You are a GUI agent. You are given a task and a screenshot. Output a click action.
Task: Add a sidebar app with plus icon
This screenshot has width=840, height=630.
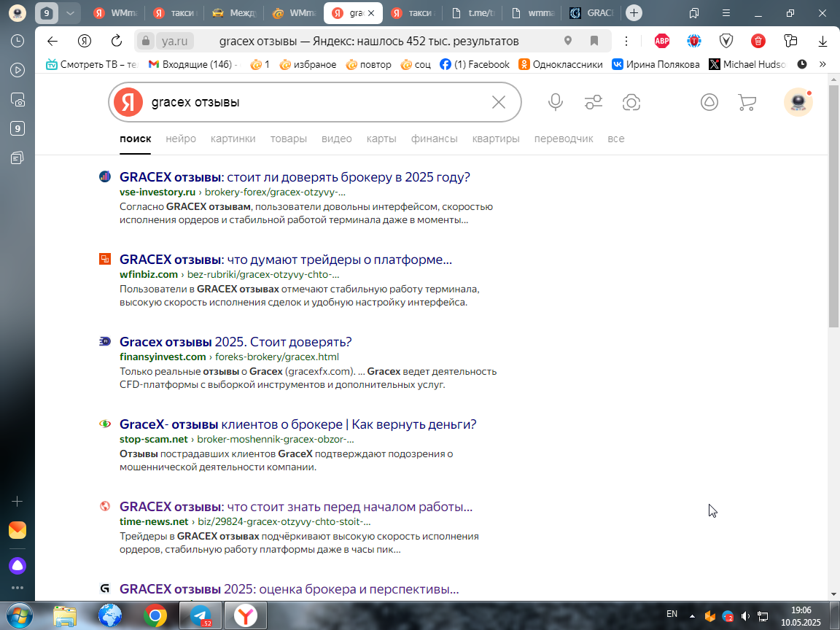(x=17, y=502)
